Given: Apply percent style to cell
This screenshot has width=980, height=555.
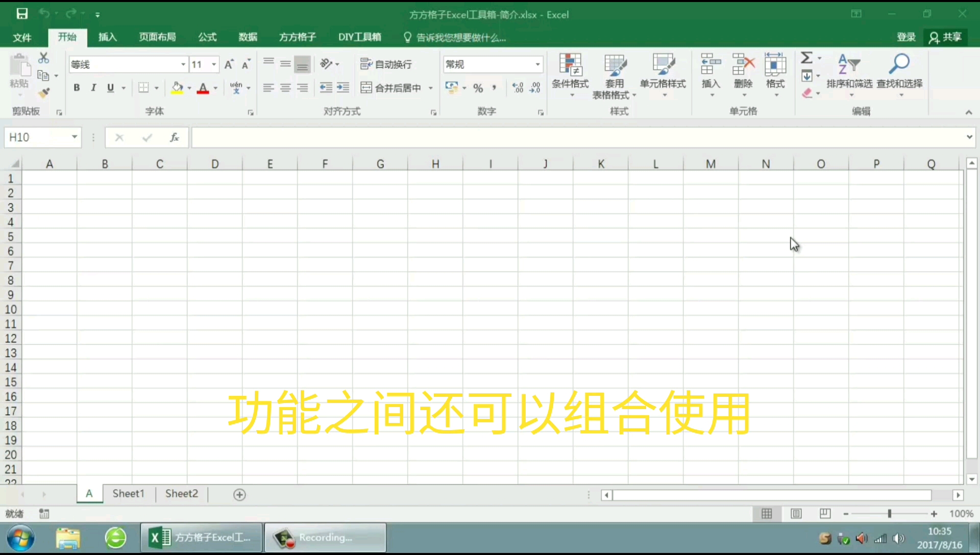Looking at the screenshot, I should tap(478, 88).
